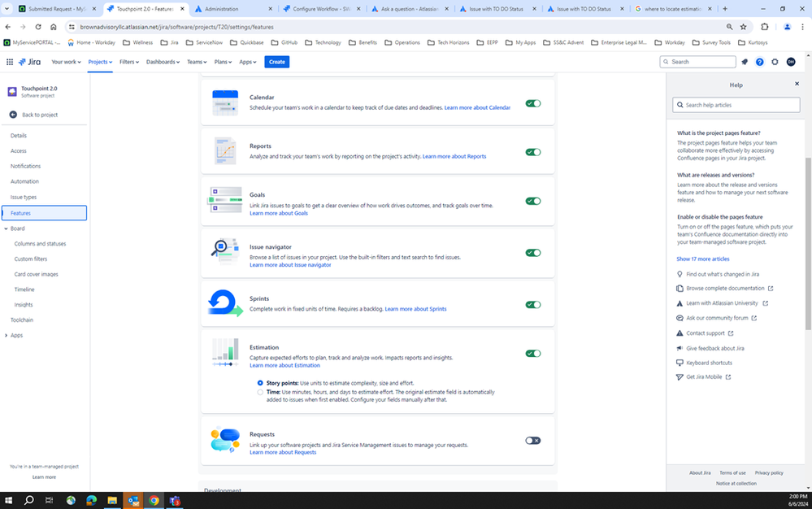Viewport: 812px width, 509px height.
Task: Open the Dashboards dropdown
Action: (163, 62)
